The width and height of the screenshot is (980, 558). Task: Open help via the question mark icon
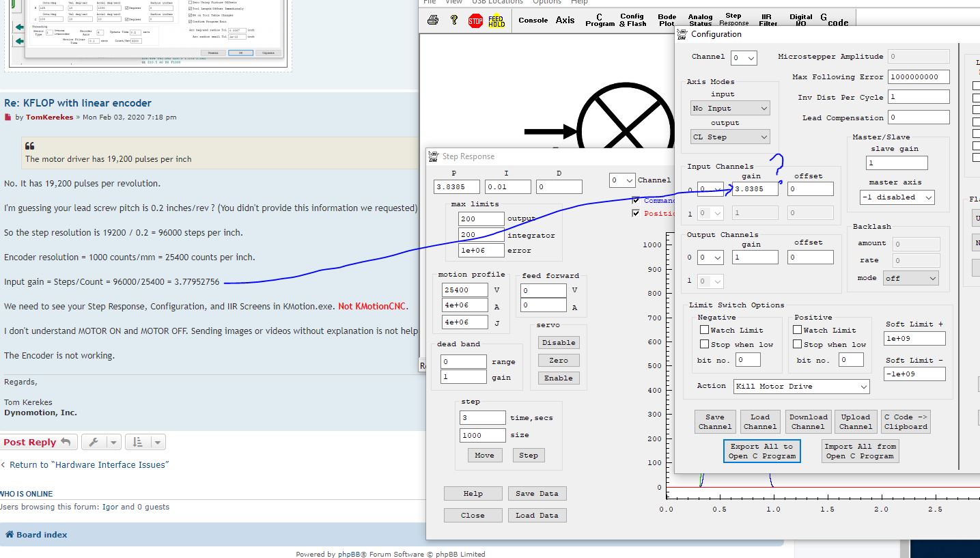(453, 20)
